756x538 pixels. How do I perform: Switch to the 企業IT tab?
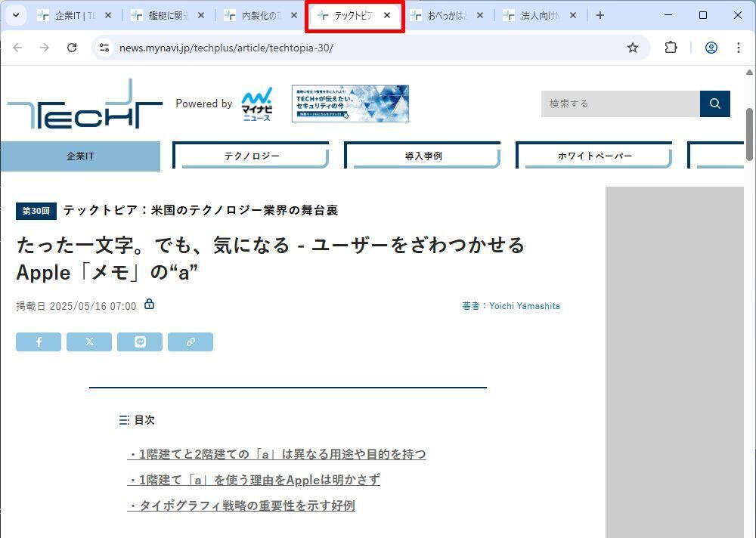click(74, 15)
